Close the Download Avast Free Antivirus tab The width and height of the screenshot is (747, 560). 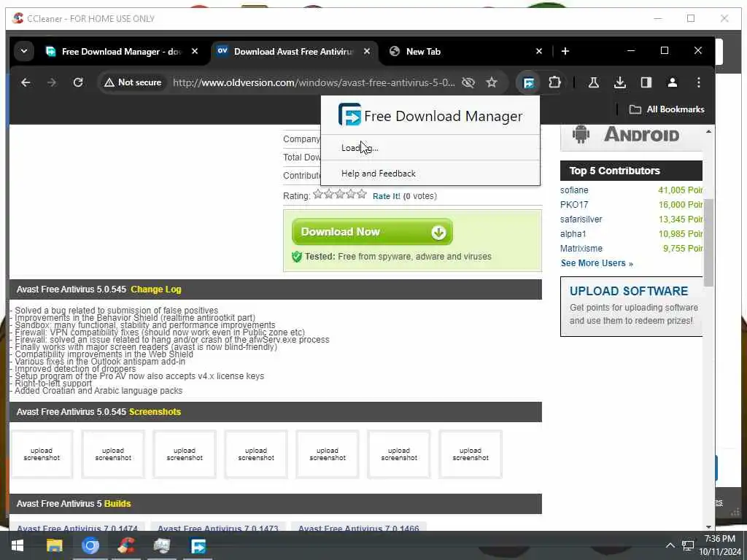(367, 52)
